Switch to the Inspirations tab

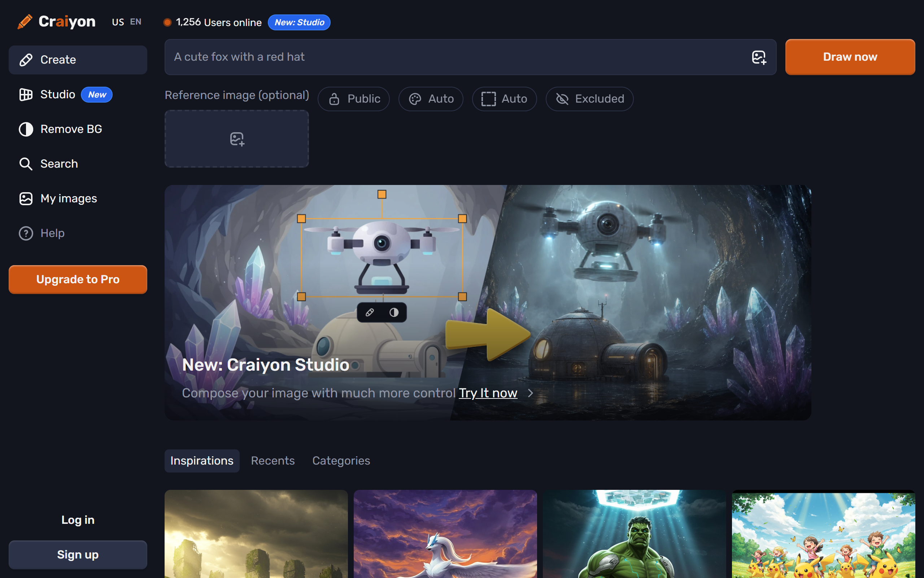click(202, 461)
